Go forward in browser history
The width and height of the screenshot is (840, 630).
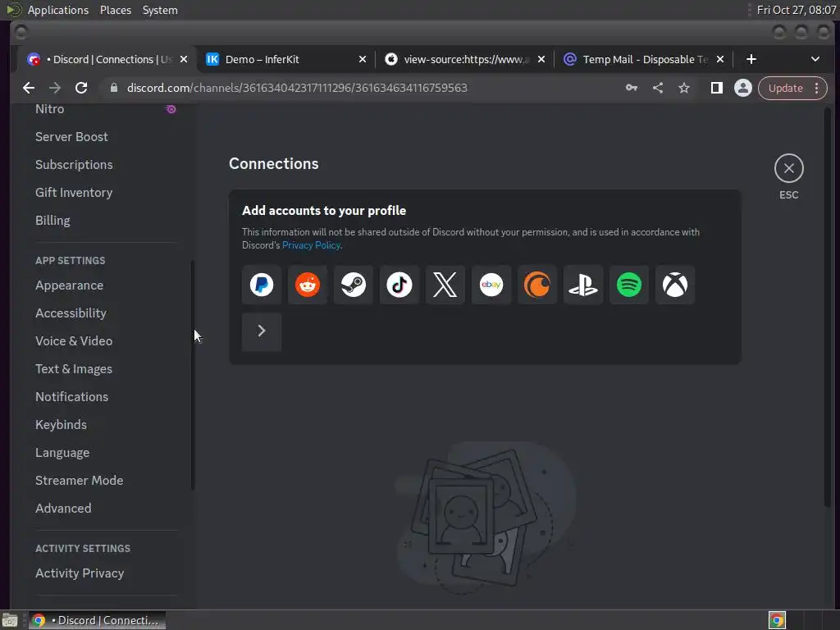[x=55, y=88]
